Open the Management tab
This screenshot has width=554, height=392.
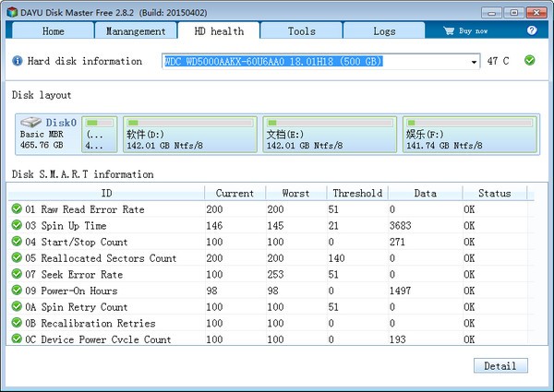click(136, 31)
